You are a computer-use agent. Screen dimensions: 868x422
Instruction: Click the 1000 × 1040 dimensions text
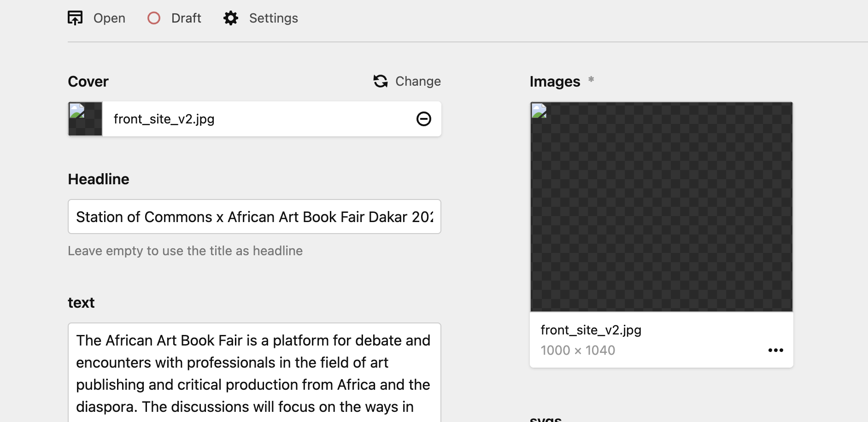pyautogui.click(x=578, y=351)
